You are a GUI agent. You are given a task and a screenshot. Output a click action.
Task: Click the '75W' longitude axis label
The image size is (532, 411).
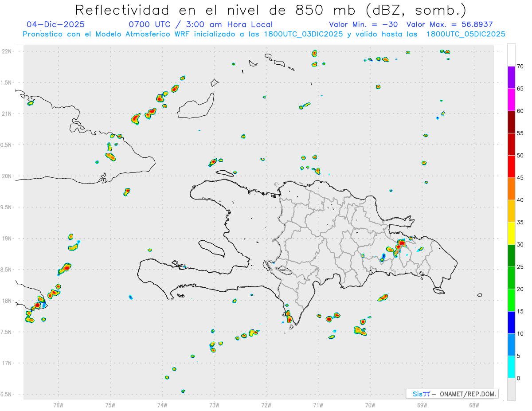[x=110, y=405]
